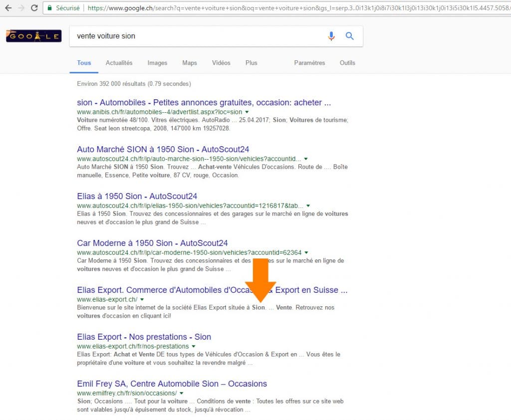The image size is (511, 420).
Task: Click the browser address bar URL
Action: [x=298, y=8]
